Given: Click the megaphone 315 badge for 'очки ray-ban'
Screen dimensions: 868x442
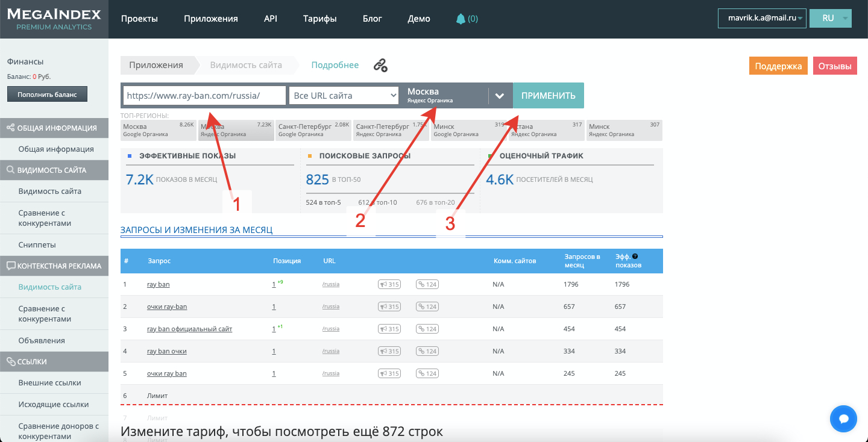Looking at the screenshot, I should (389, 307).
